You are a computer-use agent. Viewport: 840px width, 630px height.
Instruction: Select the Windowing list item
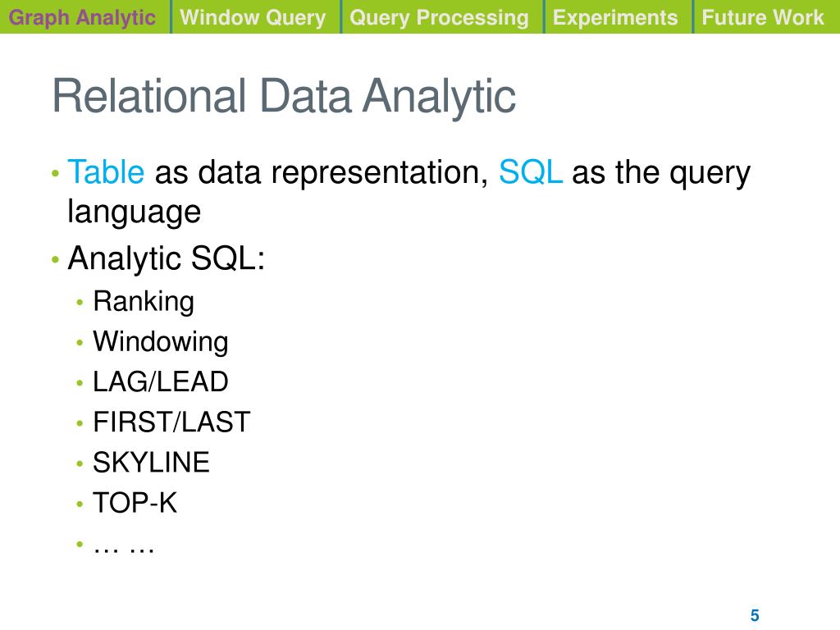pyautogui.click(x=161, y=342)
